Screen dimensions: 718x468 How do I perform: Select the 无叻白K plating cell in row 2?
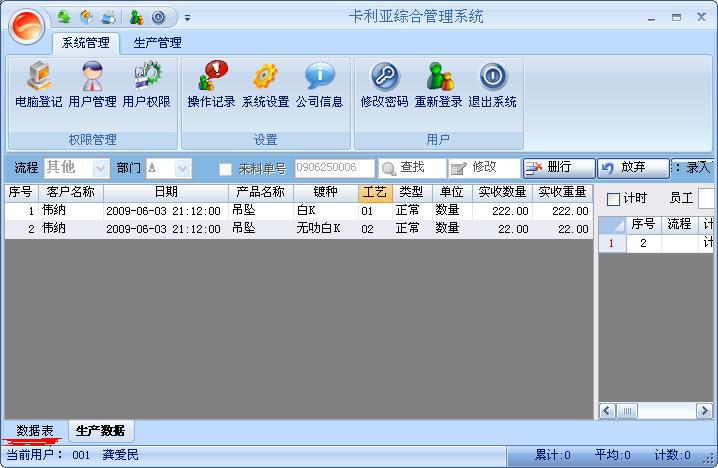pyautogui.click(x=326, y=229)
